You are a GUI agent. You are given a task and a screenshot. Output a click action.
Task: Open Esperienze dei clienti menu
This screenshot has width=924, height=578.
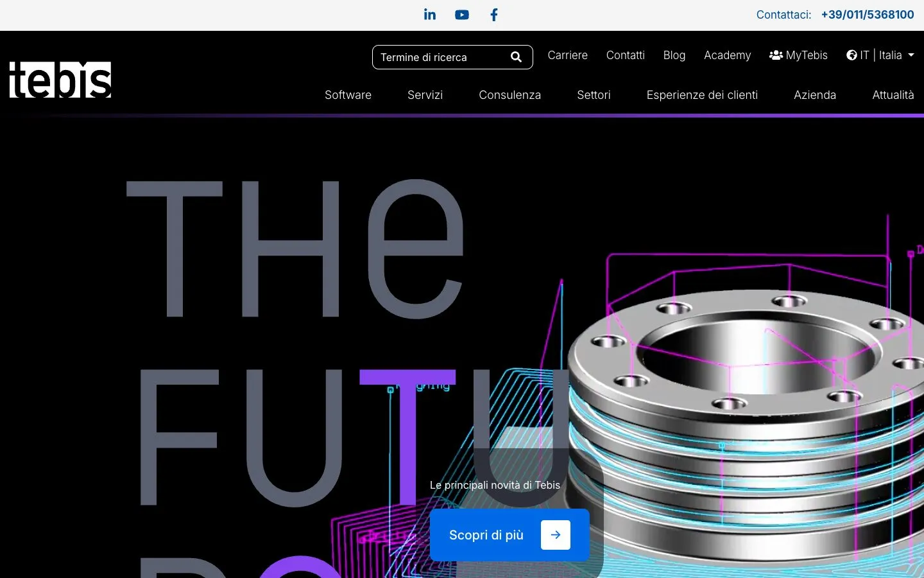pos(703,95)
